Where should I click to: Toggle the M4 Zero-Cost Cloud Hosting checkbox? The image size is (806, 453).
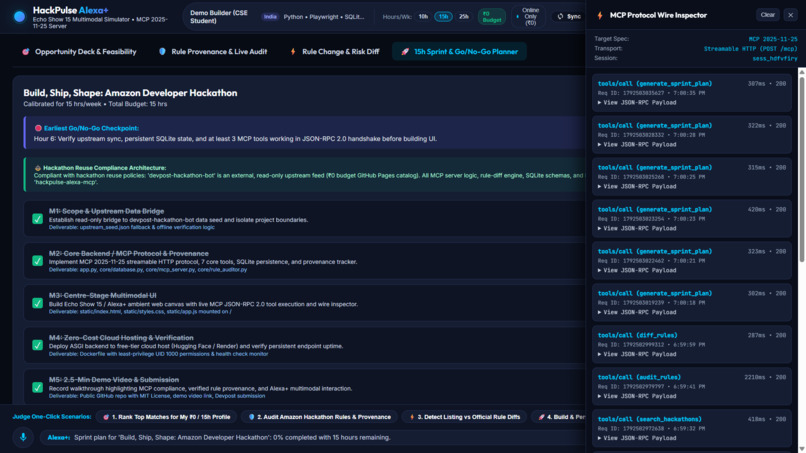(38, 345)
